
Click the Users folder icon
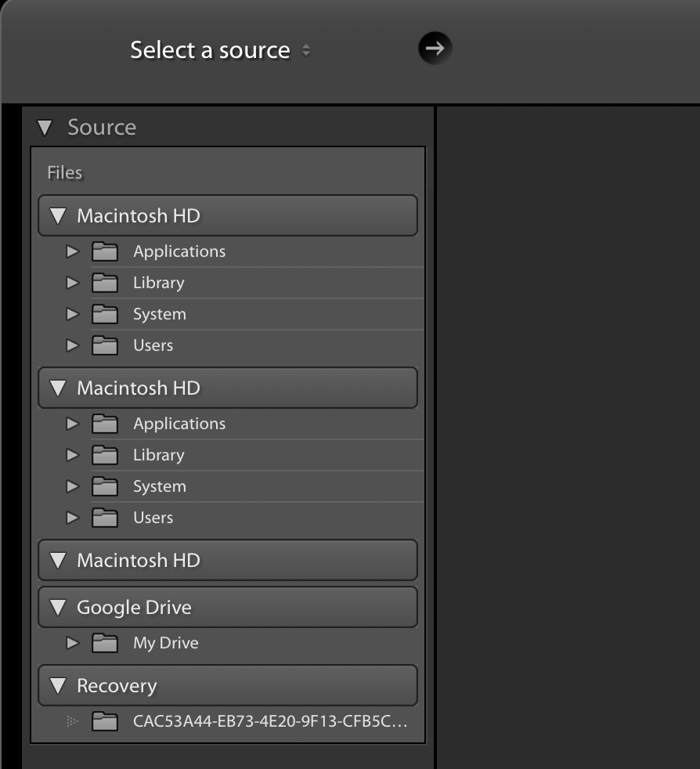(x=104, y=345)
